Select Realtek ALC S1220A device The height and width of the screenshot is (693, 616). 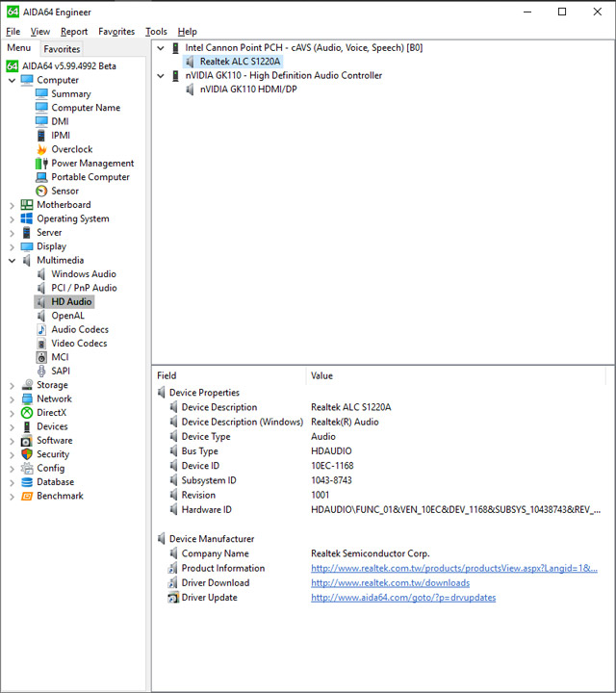240,62
